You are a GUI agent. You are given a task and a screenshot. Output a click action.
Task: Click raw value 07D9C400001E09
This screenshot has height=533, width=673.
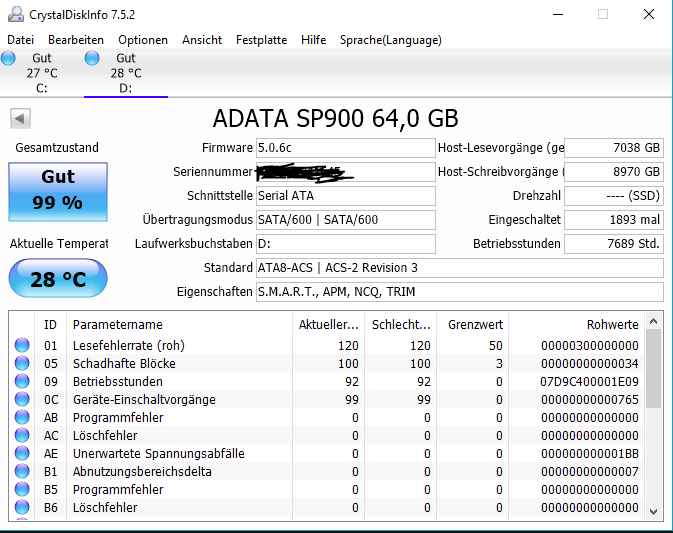point(589,382)
